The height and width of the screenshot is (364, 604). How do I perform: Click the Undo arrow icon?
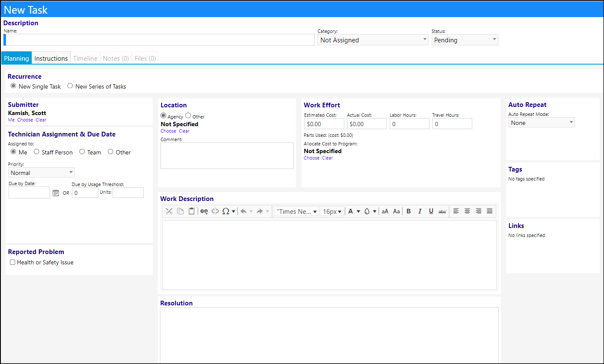click(243, 211)
